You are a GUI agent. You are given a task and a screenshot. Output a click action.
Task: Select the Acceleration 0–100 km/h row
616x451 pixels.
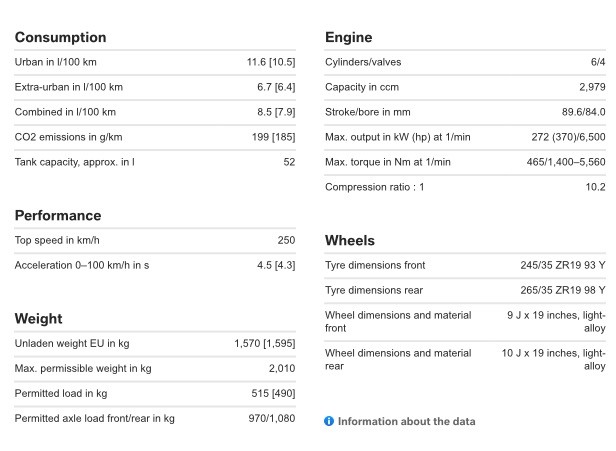tap(155, 265)
